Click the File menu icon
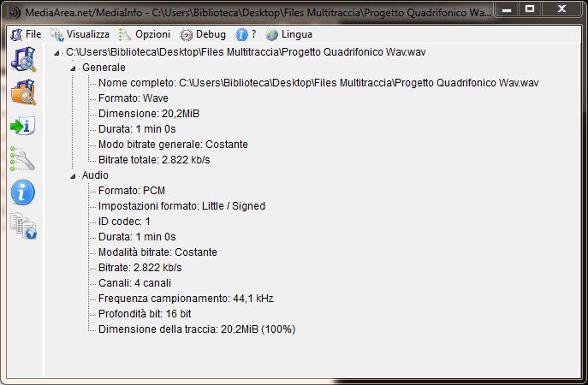588x385 pixels. [16, 34]
